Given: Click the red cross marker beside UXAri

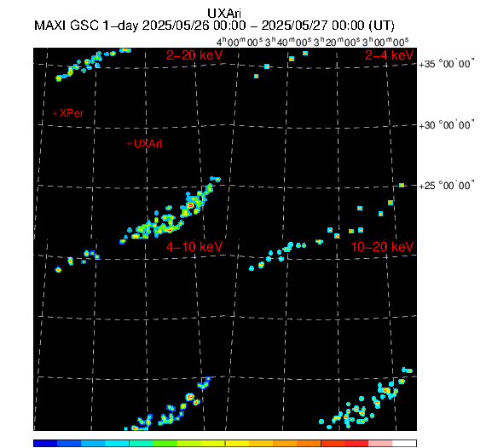Looking at the screenshot, I should pos(130,144).
